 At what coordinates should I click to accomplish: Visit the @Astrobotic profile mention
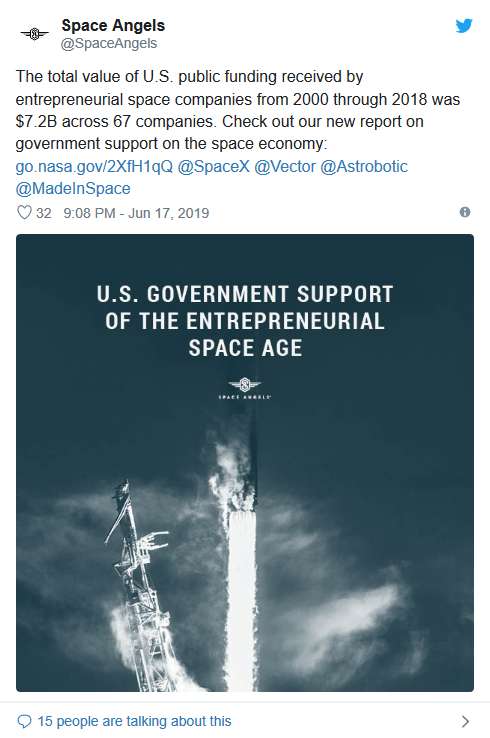[364, 166]
